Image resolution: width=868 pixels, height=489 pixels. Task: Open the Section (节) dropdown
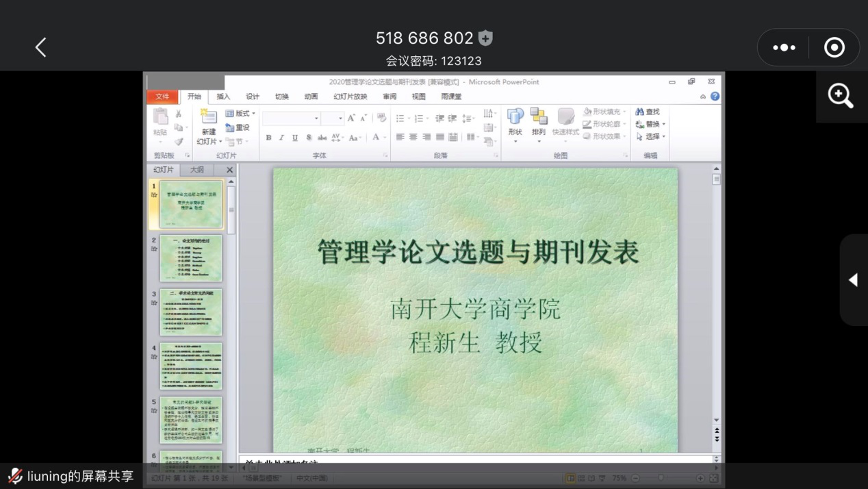pyautogui.click(x=237, y=141)
